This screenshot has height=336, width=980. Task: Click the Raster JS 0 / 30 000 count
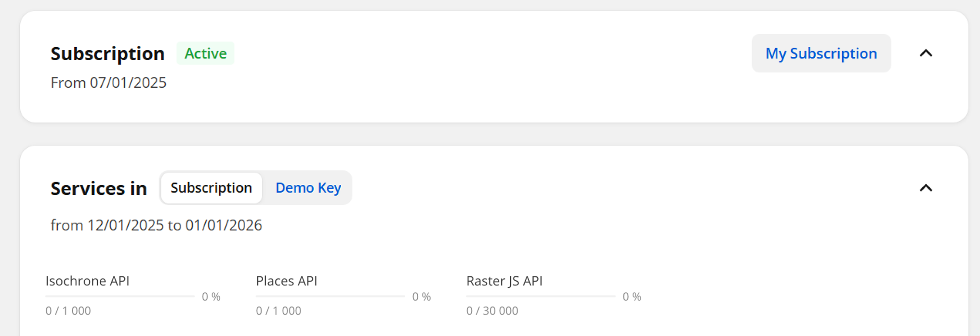click(x=492, y=311)
